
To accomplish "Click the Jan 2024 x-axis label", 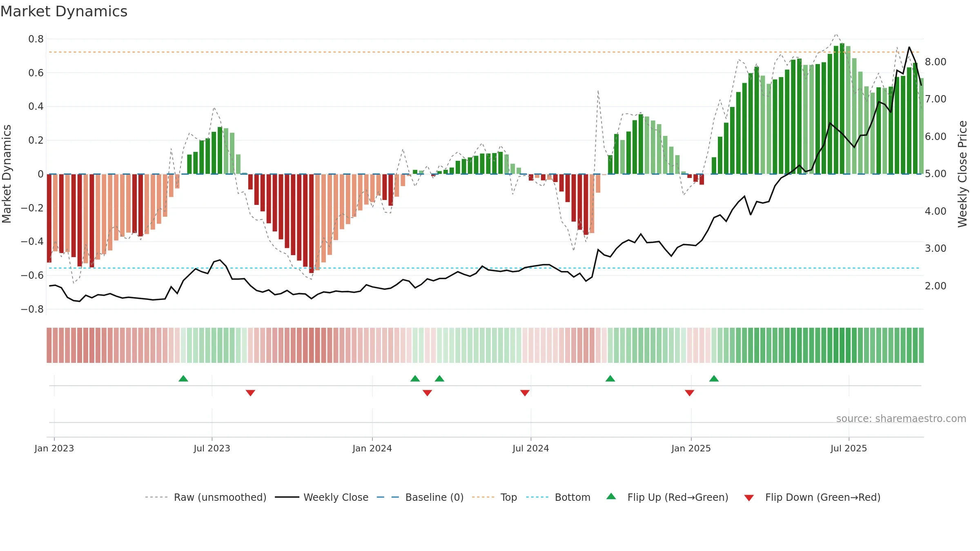I will (372, 448).
